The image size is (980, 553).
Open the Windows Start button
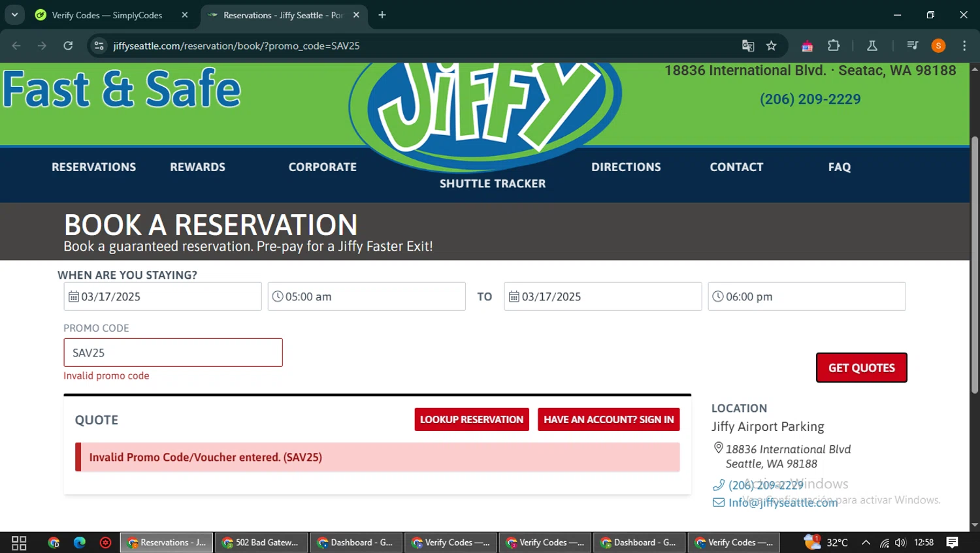[19, 543]
